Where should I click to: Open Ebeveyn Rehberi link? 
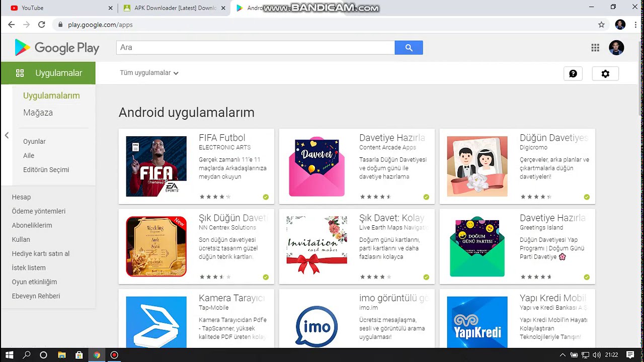(36, 296)
